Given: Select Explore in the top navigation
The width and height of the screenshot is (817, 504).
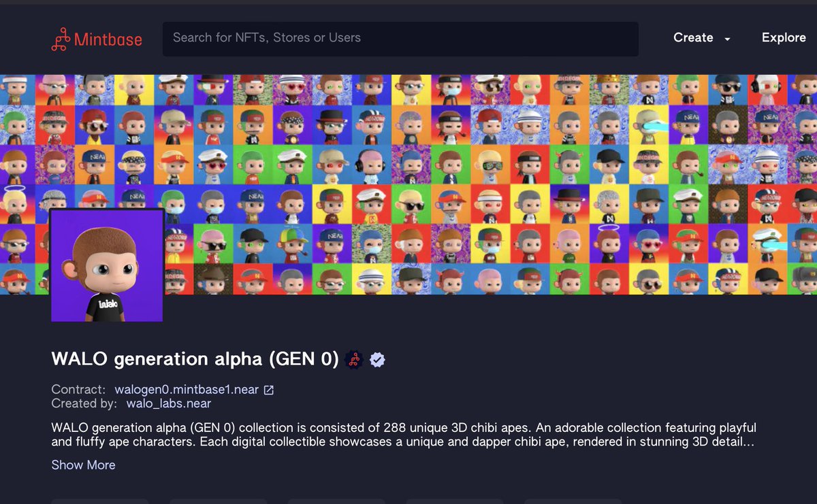Looking at the screenshot, I should pyautogui.click(x=783, y=38).
